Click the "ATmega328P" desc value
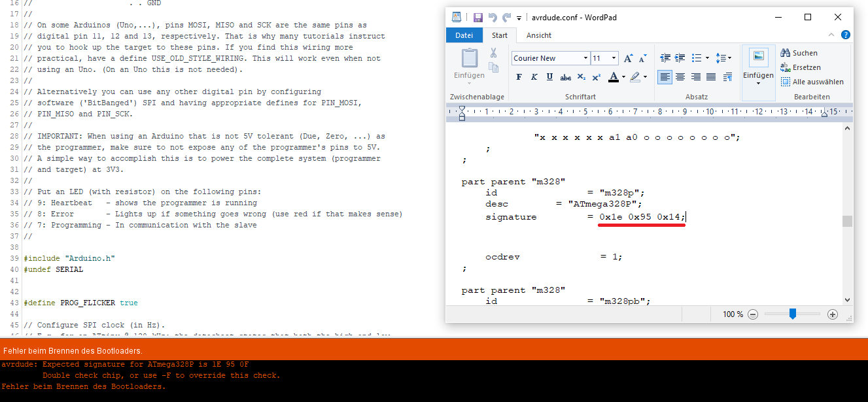The height and width of the screenshot is (402, 868). tap(605, 205)
